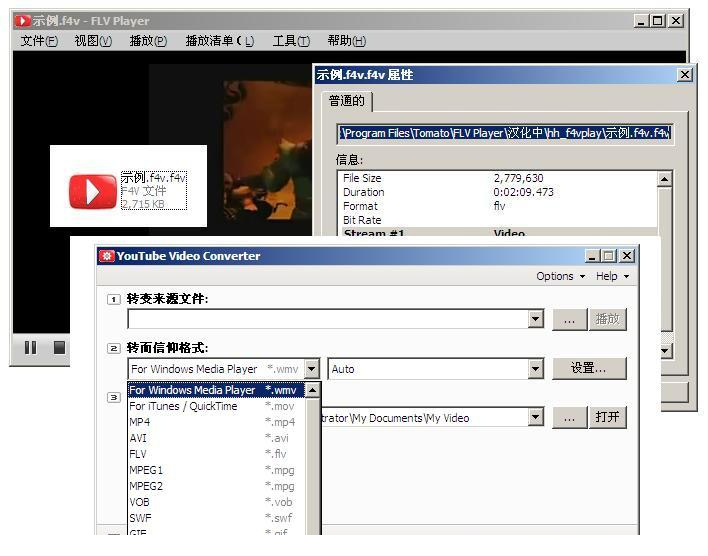708x556 pixels.
Task: Click the File Size row in info
Action: 498,178
